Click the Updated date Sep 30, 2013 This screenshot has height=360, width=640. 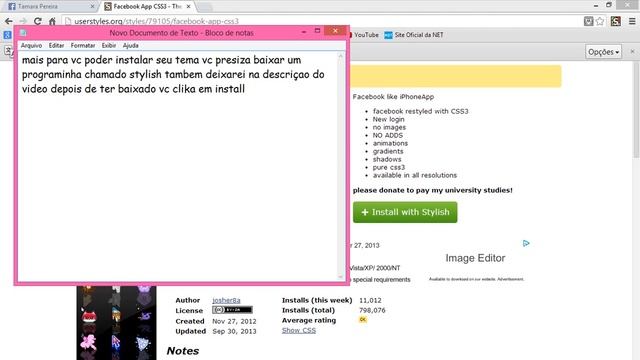pos(234,331)
